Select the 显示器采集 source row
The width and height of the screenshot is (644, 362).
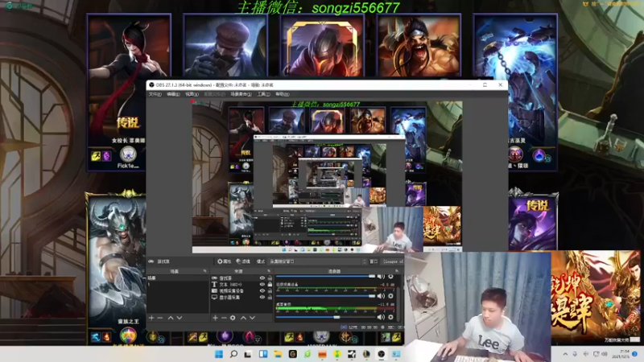coord(242,297)
